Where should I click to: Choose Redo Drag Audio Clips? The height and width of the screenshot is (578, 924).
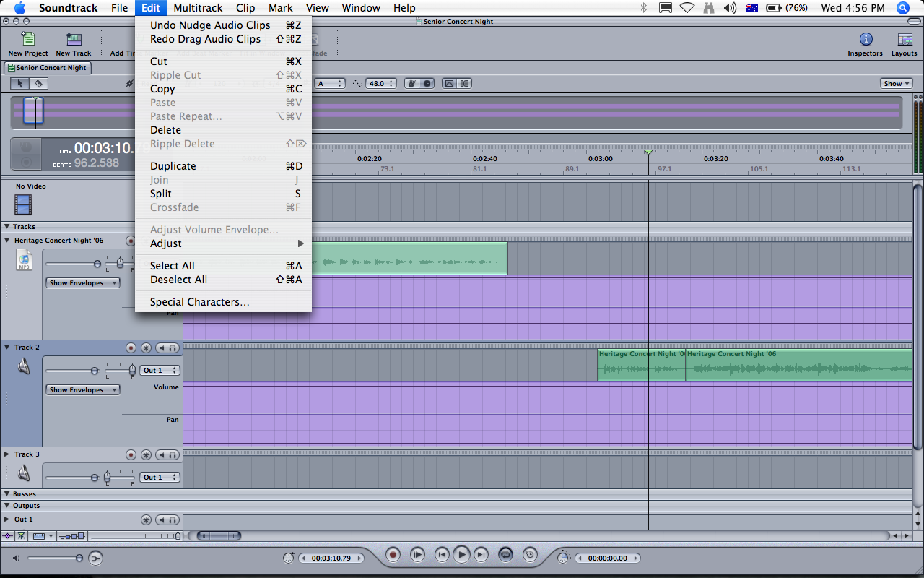(223, 39)
